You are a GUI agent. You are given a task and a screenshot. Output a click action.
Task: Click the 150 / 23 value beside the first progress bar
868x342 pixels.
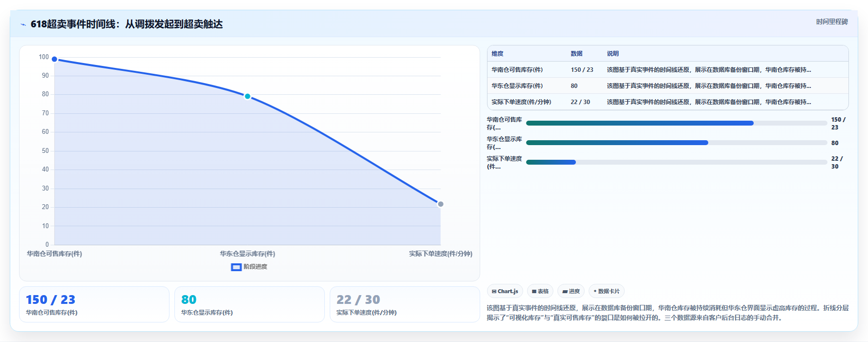[838, 123]
